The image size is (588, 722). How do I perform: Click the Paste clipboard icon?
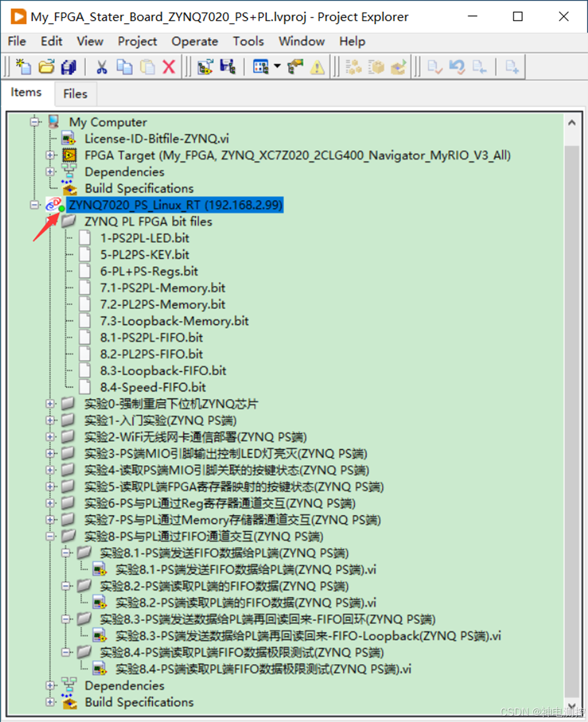point(147,67)
